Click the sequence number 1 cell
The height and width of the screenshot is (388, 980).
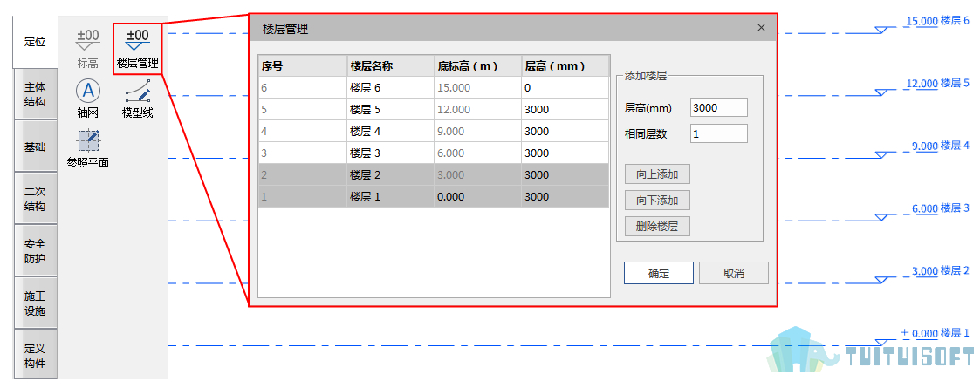pyautogui.click(x=303, y=197)
